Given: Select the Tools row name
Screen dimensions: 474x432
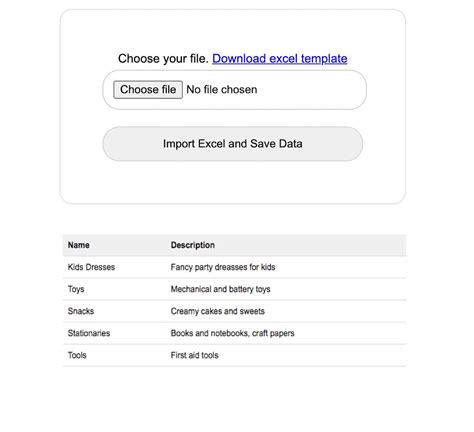Looking at the screenshot, I should [77, 355].
